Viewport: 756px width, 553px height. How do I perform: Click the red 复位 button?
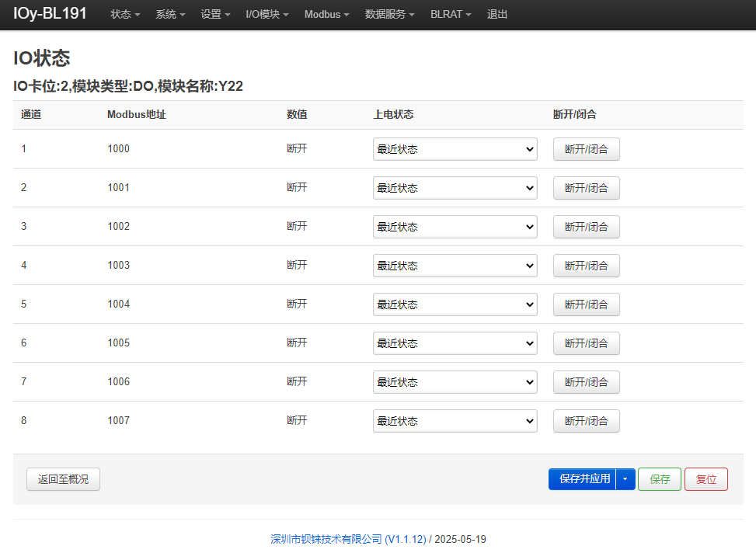[705, 479]
